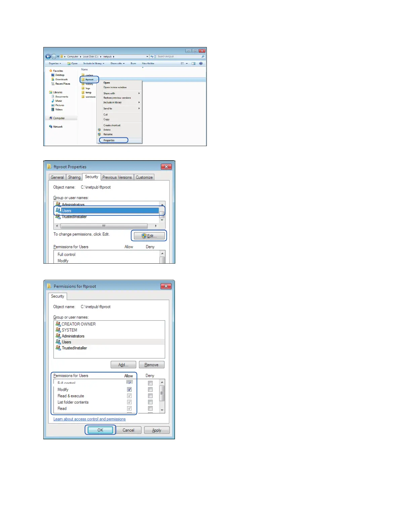Image resolution: width=411 pixels, height=532 pixels.
Task: Click Cancel in Permissions dialog
Action: [x=128, y=430]
